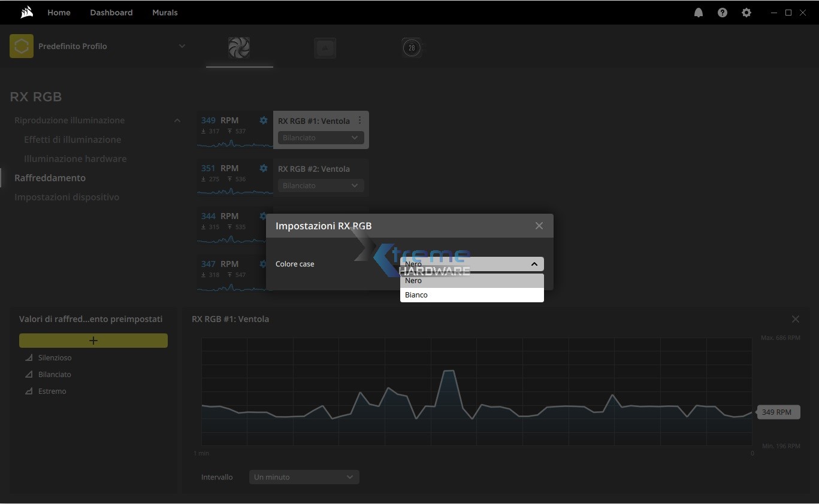Viewport: 819px width, 504px height.
Task: Click the Corsair sails logo icon
Action: [26, 13]
